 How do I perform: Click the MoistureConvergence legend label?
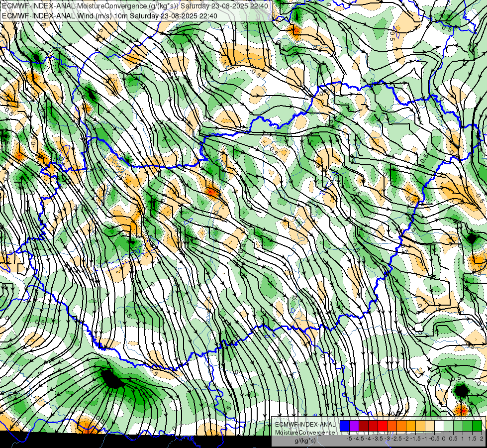tap(305, 433)
